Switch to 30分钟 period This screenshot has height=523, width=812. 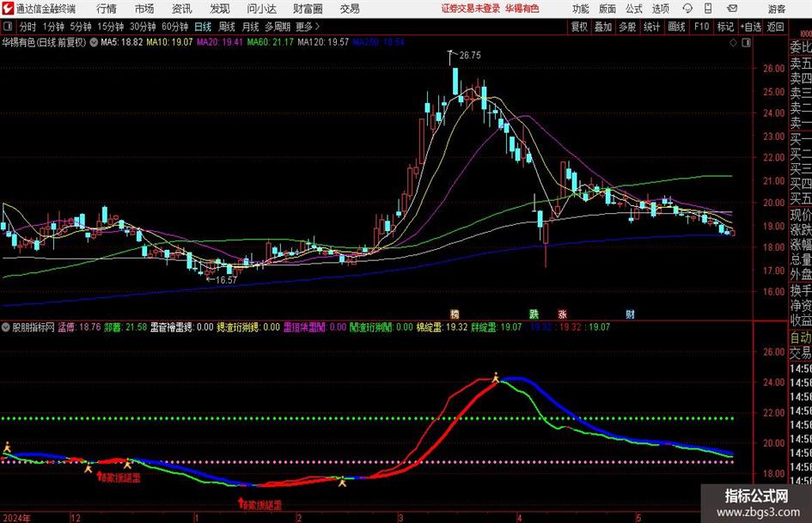143,27
